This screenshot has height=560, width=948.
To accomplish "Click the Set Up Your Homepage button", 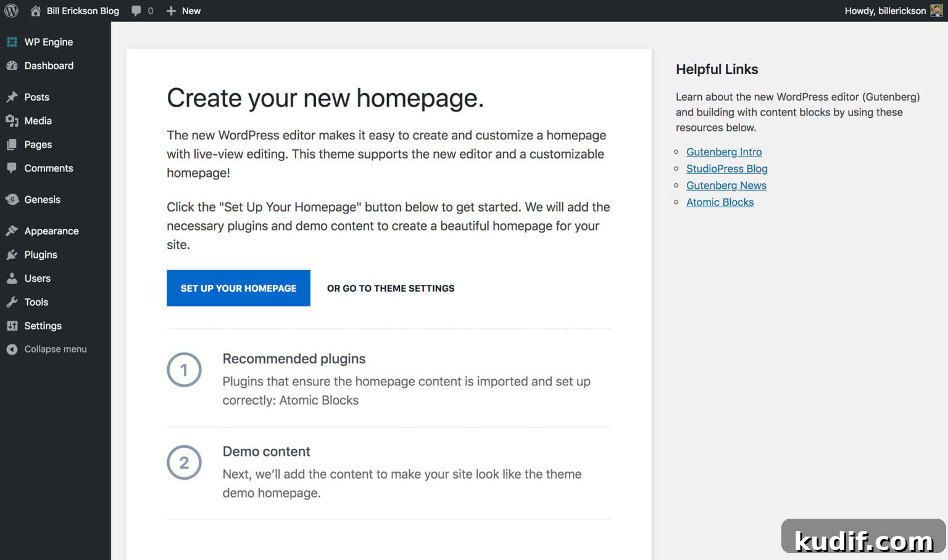I will 238,288.
